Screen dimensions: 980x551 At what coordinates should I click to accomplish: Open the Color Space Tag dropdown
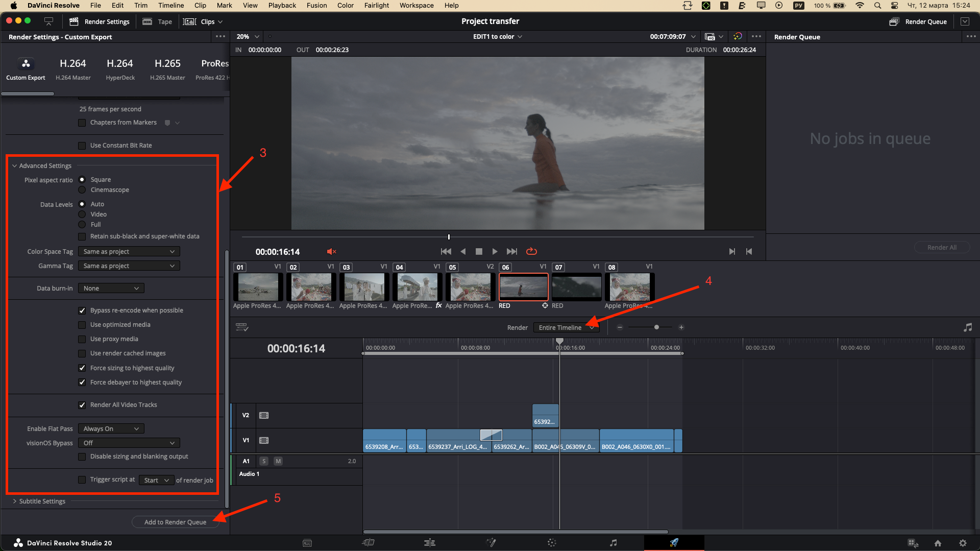[x=129, y=251]
